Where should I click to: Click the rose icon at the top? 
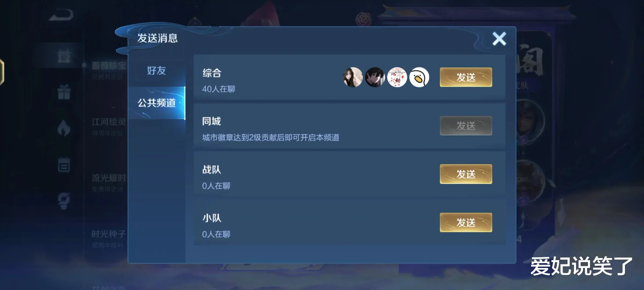[x=363, y=19]
